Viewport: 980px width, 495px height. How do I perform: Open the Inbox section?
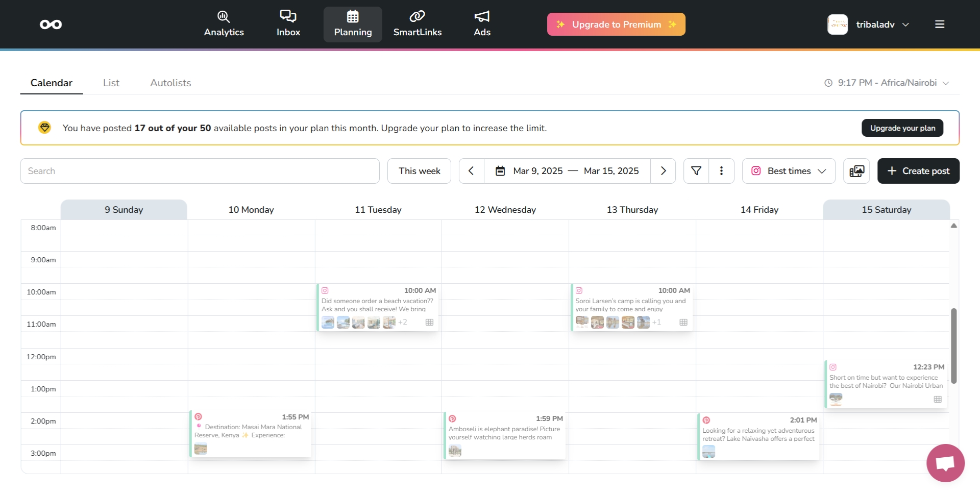[x=288, y=24]
